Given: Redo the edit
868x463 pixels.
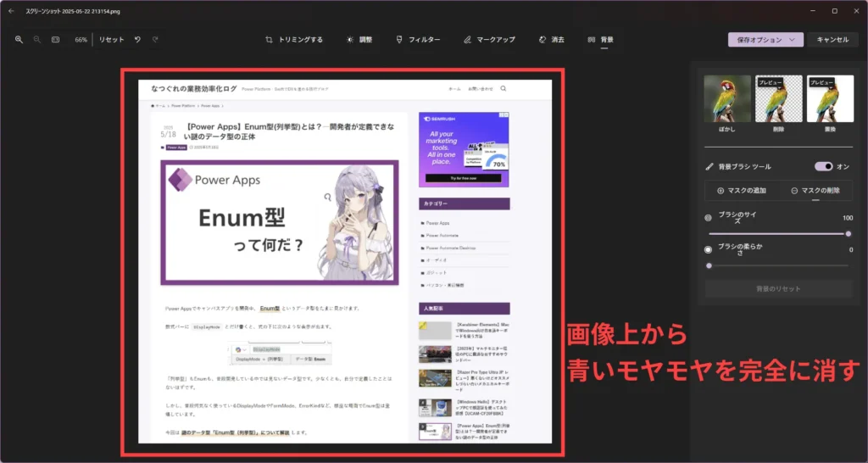Looking at the screenshot, I should (x=156, y=40).
